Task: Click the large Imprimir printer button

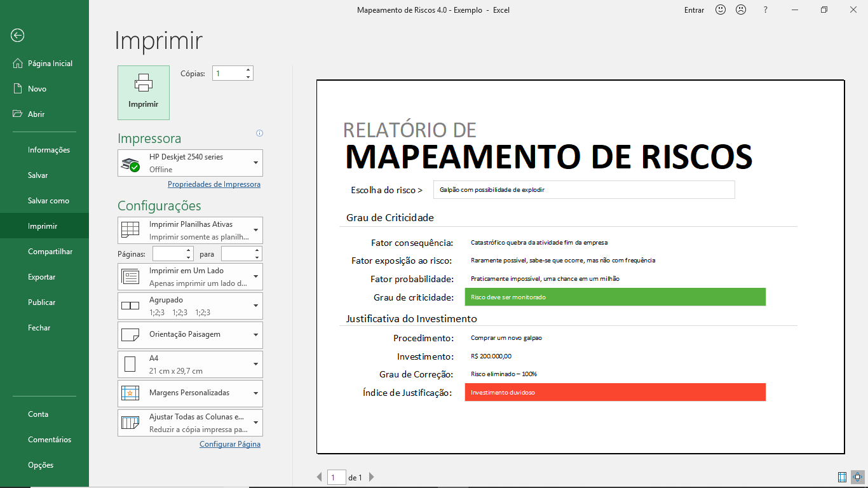Action: [144, 93]
